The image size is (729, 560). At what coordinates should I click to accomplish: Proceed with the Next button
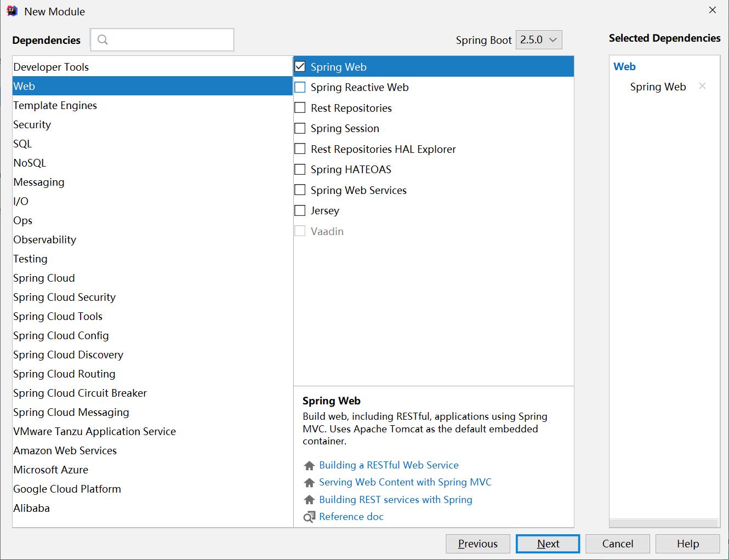(548, 544)
